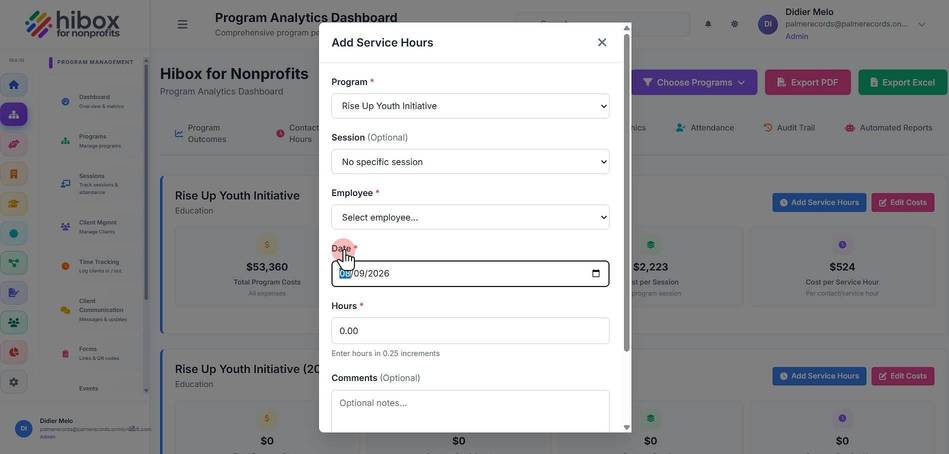
Task: Expand the Didier Melo account menu chevron
Action: [x=922, y=24]
